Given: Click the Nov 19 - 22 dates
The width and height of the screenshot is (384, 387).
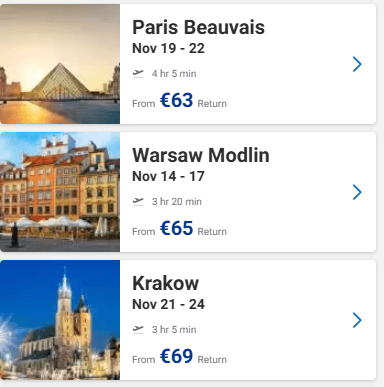Looking at the screenshot, I should coord(168,48).
